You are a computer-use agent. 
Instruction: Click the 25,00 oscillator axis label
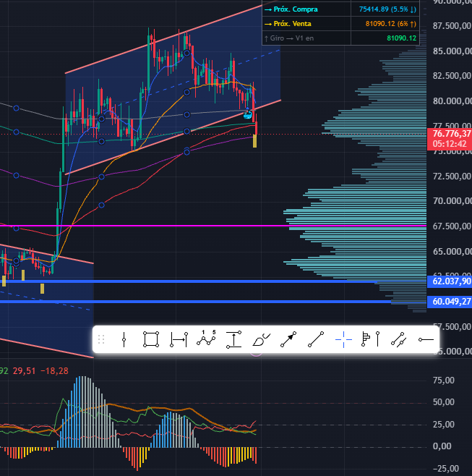click(x=444, y=425)
